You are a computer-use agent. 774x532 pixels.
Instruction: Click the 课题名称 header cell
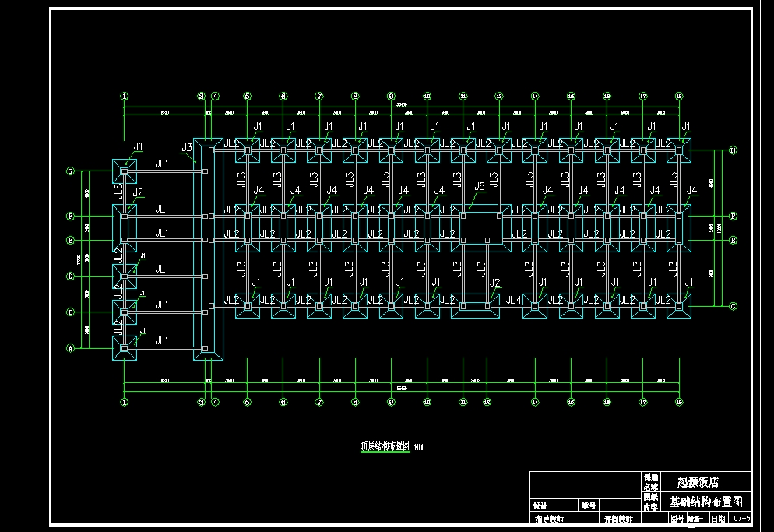(x=651, y=482)
